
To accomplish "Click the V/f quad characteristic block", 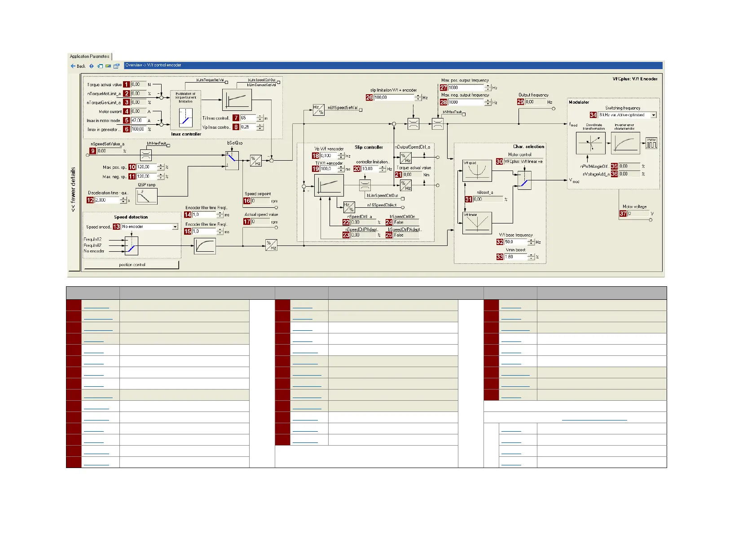I will pyautogui.click(x=477, y=171).
